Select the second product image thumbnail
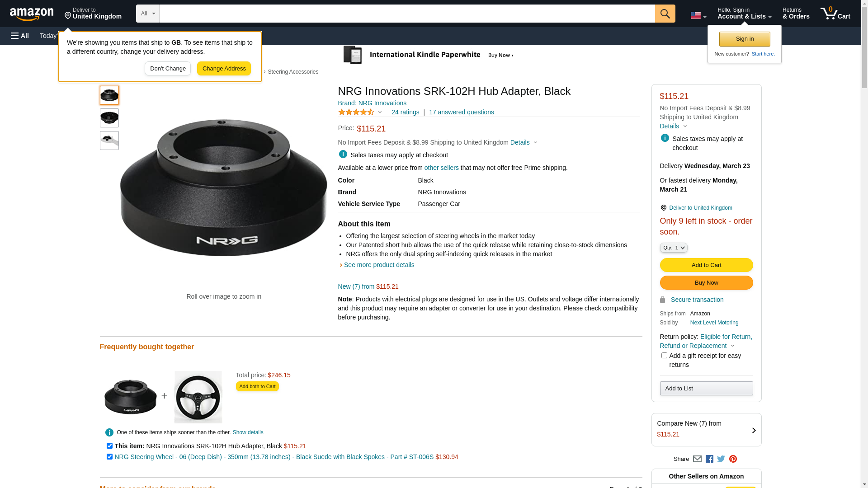 (x=109, y=118)
